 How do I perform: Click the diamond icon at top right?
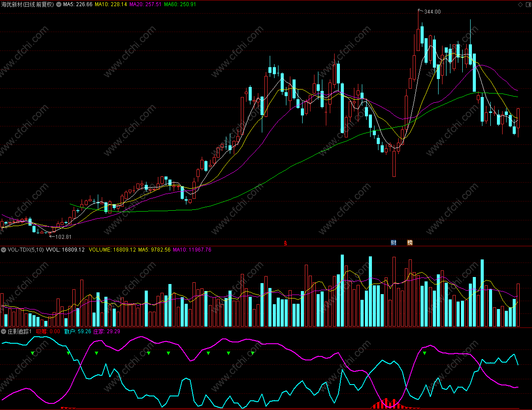(x=520, y=4)
